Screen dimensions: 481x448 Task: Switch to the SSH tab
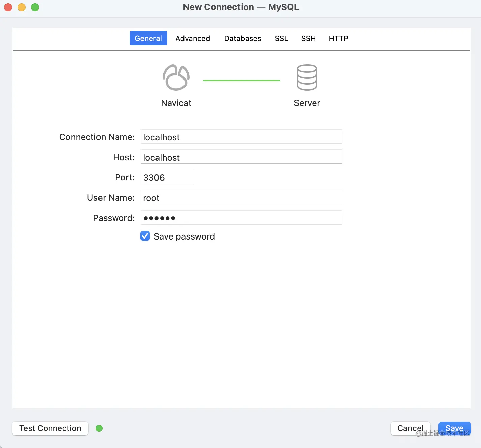pyautogui.click(x=309, y=38)
